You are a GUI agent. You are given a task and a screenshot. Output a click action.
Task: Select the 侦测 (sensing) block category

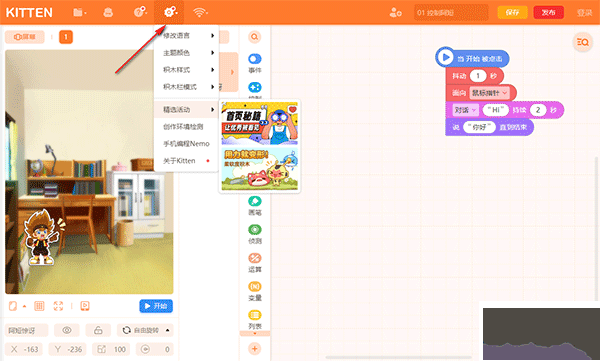point(254,234)
